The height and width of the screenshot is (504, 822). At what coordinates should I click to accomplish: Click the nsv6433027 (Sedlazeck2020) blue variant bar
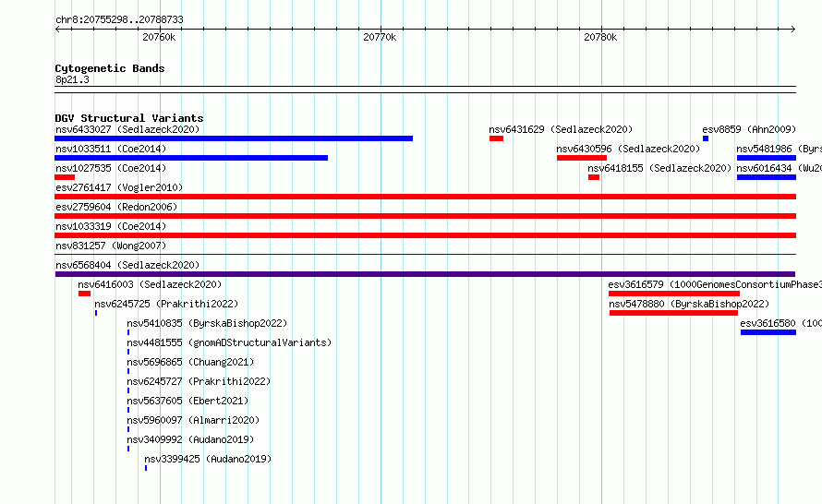tap(234, 138)
